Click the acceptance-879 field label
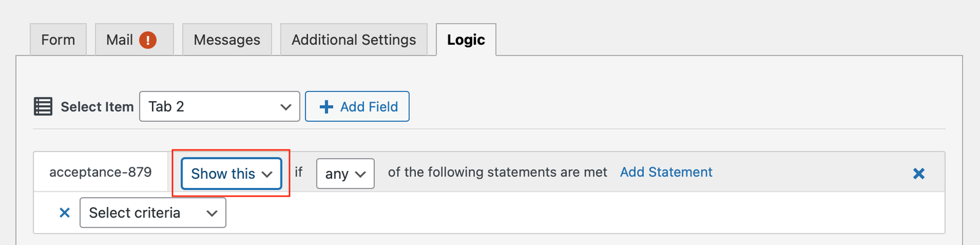The height and width of the screenshot is (245, 980). click(100, 172)
